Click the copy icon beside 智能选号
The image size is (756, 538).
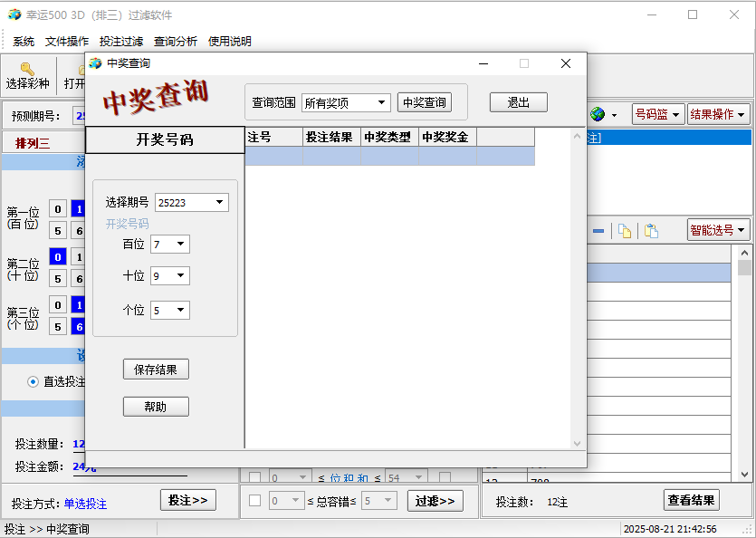pos(625,231)
